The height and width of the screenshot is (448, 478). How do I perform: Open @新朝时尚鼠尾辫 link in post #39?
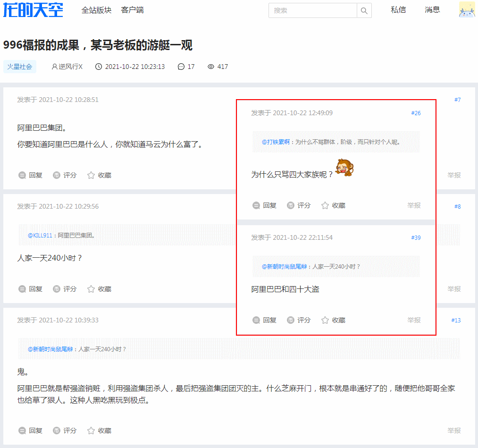point(285,267)
